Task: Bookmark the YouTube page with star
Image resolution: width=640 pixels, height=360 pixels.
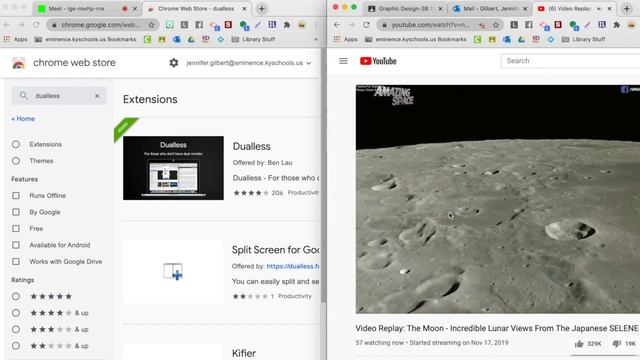Action: (x=496, y=25)
